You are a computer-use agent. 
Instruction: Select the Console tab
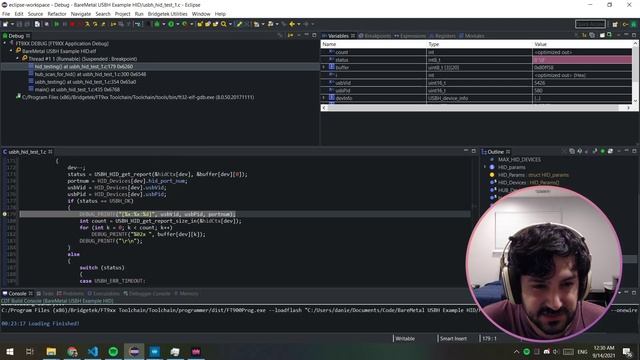18,293
